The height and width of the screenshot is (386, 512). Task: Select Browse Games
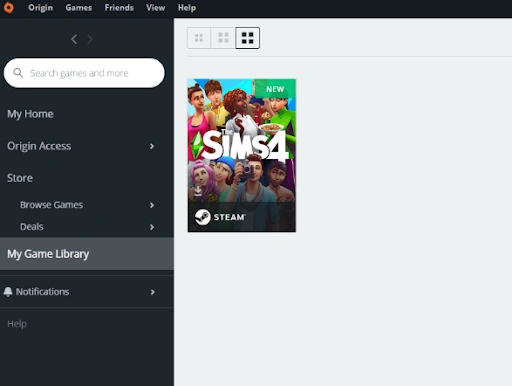51,205
